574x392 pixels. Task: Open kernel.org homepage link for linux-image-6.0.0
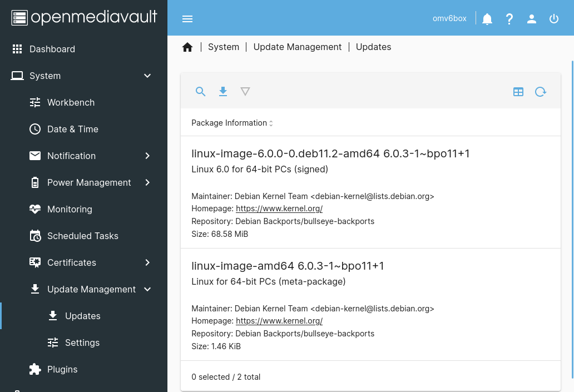(279, 209)
